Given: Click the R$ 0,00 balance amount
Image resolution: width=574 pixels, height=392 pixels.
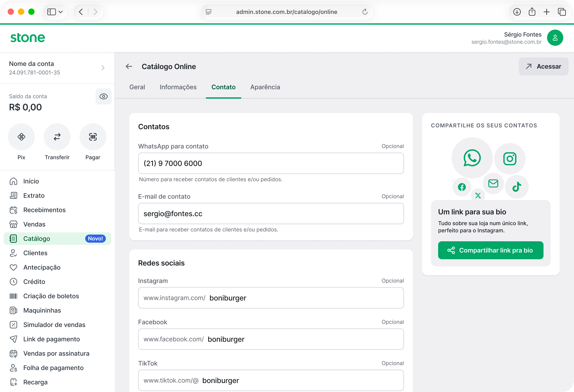Looking at the screenshot, I should tap(25, 107).
